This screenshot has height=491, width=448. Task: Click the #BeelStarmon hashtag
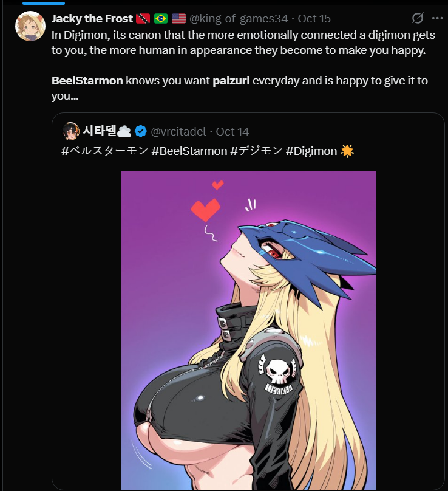(189, 151)
